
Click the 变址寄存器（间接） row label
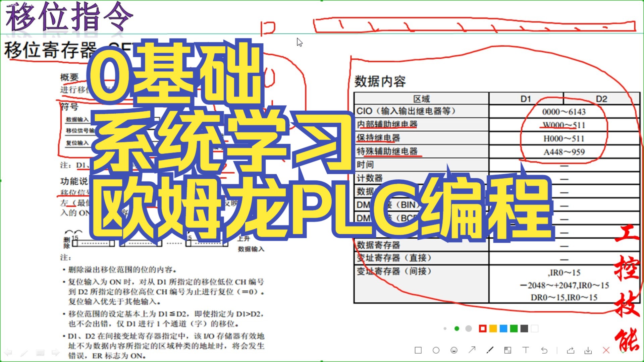click(394, 271)
